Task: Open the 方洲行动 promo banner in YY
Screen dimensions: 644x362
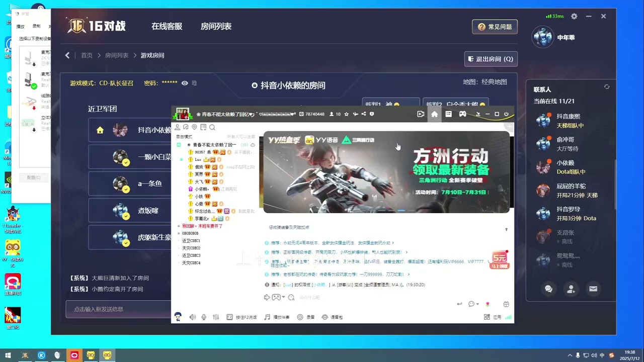Action: pos(386,172)
